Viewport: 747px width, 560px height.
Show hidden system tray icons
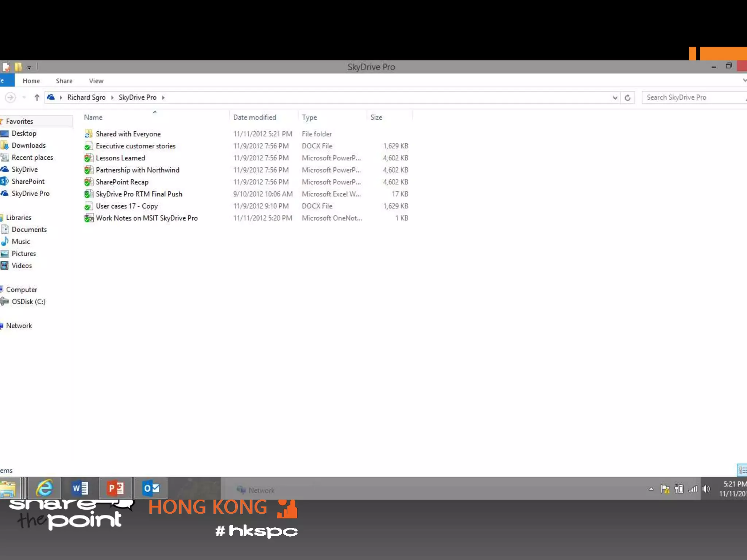[x=651, y=489]
